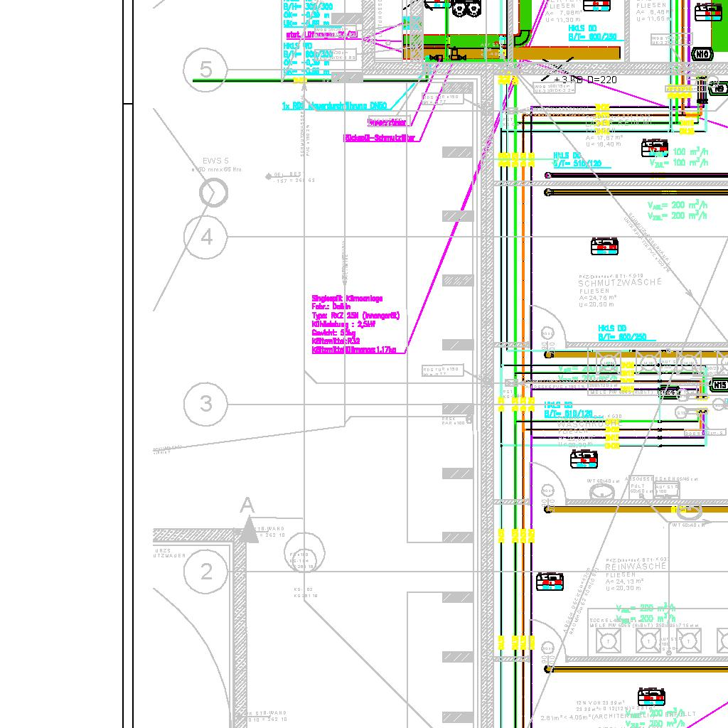Click the N15 node tag
The height and width of the screenshot is (728, 728).
point(720,385)
